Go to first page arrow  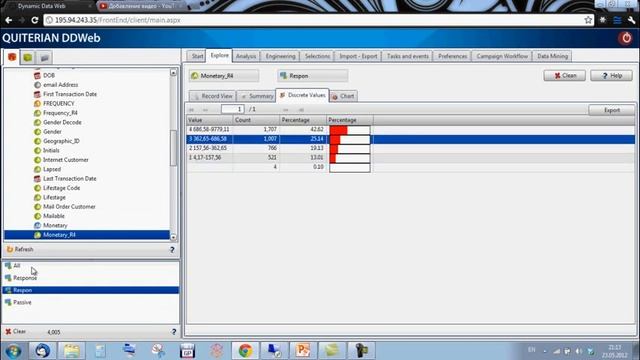coord(191,110)
